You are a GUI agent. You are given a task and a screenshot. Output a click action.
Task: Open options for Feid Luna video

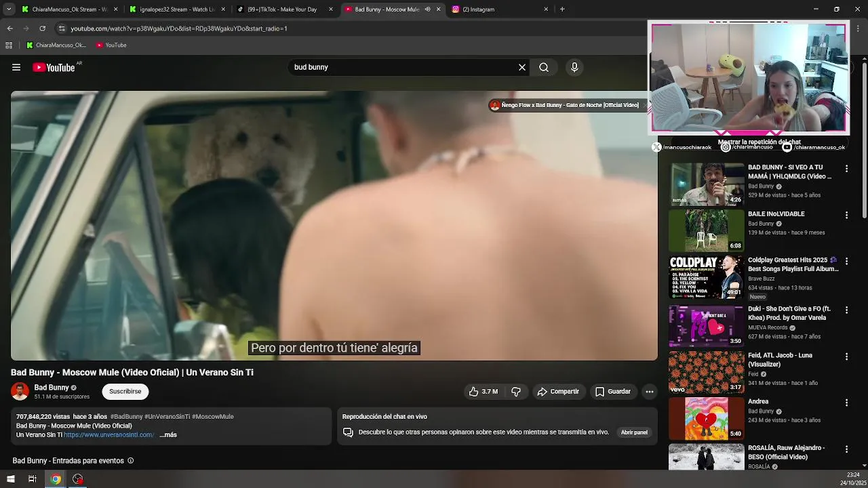pos(846,356)
